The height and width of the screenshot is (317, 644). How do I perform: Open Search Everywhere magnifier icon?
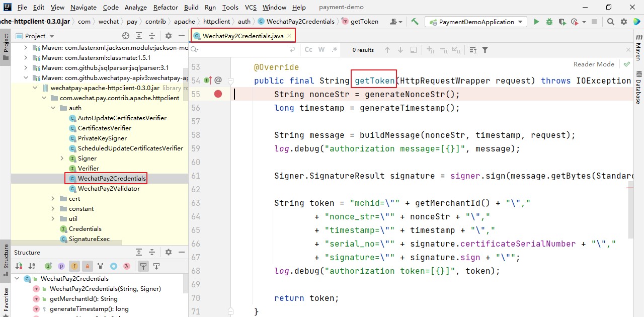click(610, 22)
